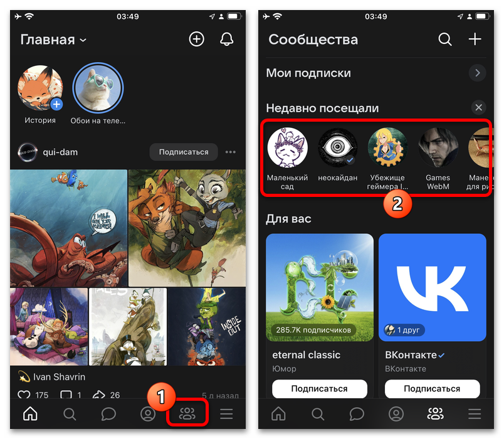Open Messages tab in right phone
The height and width of the screenshot is (439, 504).
(x=357, y=414)
